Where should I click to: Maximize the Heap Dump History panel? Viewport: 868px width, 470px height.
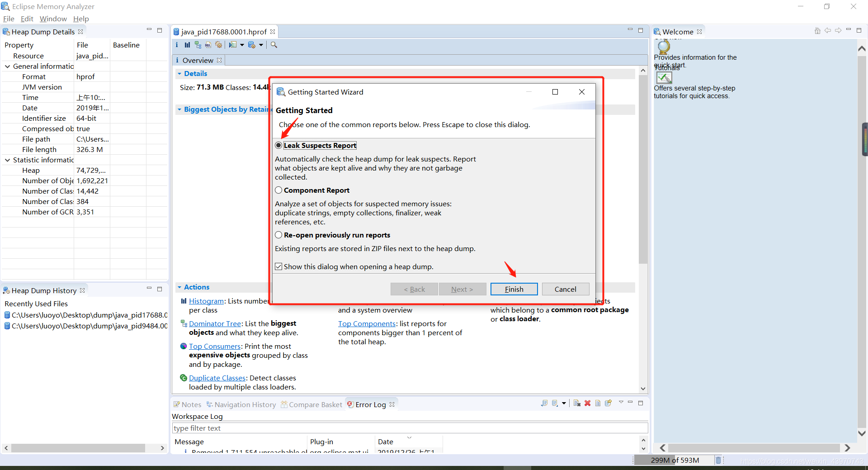pos(160,289)
